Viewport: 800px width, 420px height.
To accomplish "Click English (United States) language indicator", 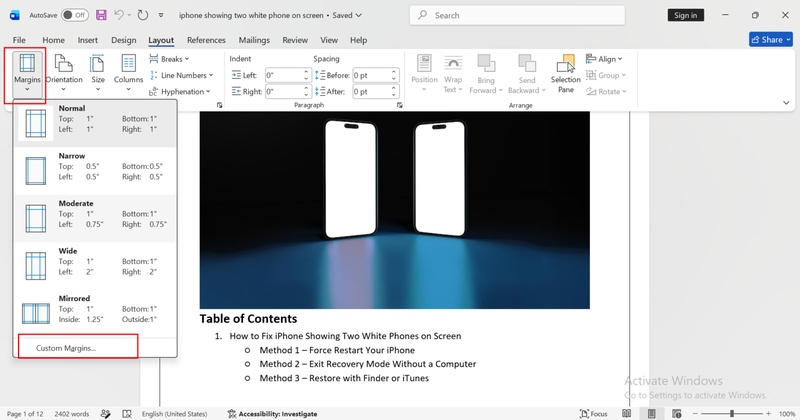I will pyautogui.click(x=174, y=414).
